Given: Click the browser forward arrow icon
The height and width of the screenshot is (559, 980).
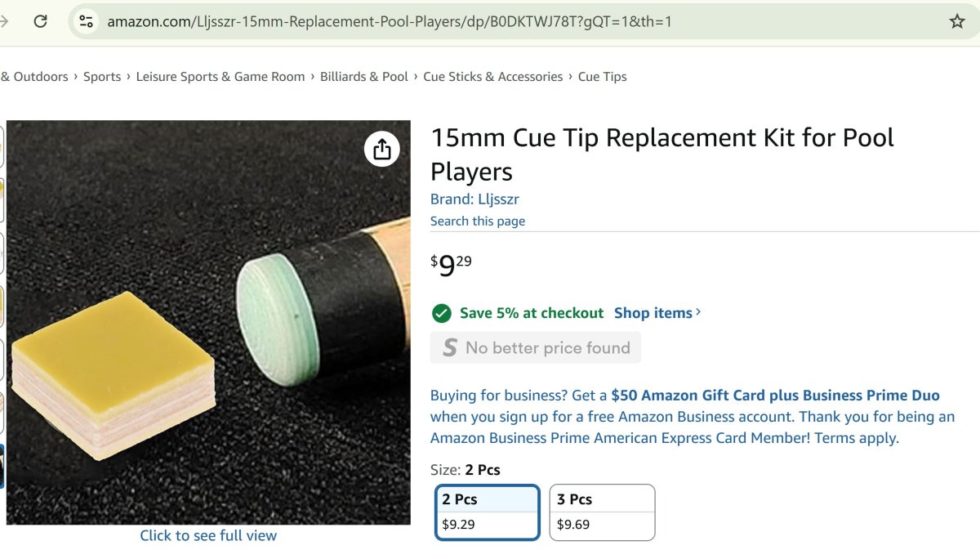Looking at the screenshot, I should [4, 22].
